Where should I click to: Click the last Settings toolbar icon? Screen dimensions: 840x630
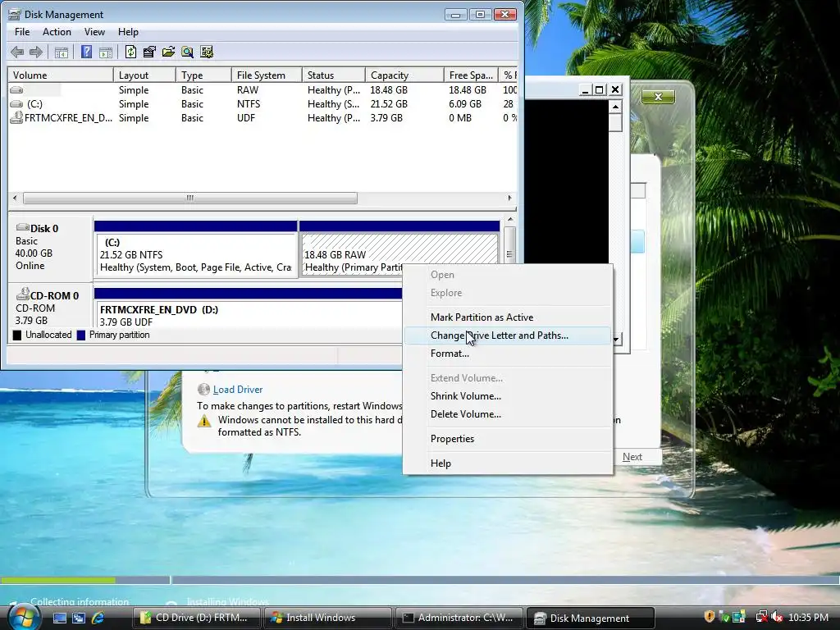pyautogui.click(x=207, y=52)
